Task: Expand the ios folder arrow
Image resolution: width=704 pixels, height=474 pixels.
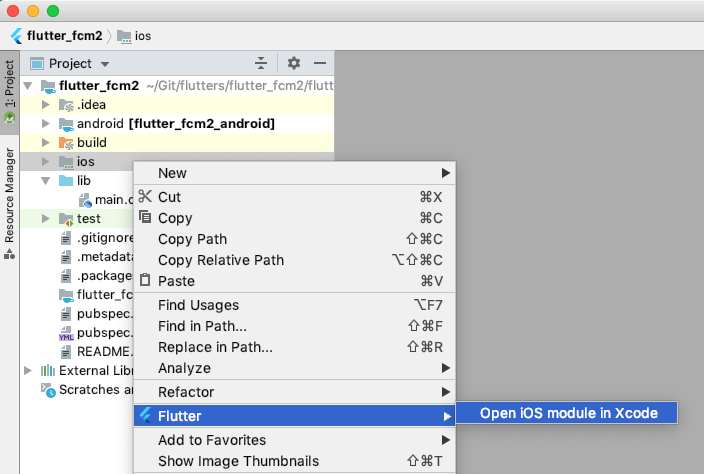Action: tap(45, 162)
